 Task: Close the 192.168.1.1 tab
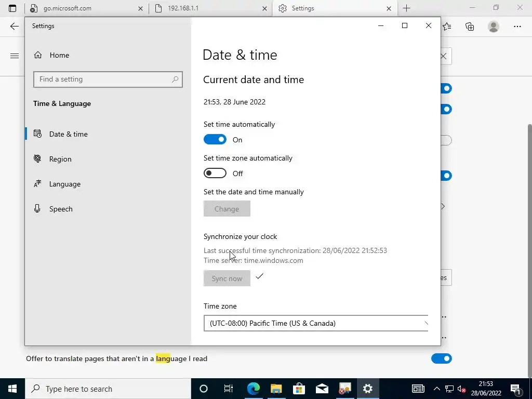264,8
